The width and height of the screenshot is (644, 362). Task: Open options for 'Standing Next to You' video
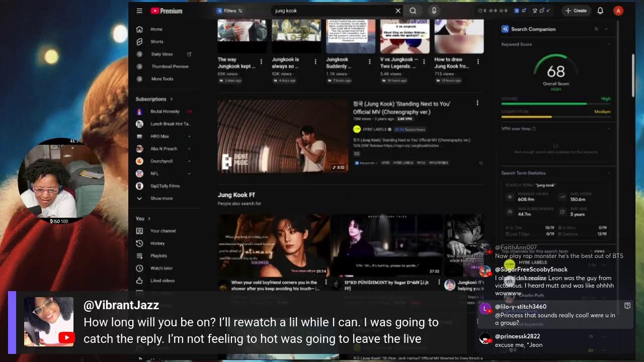pos(477,103)
